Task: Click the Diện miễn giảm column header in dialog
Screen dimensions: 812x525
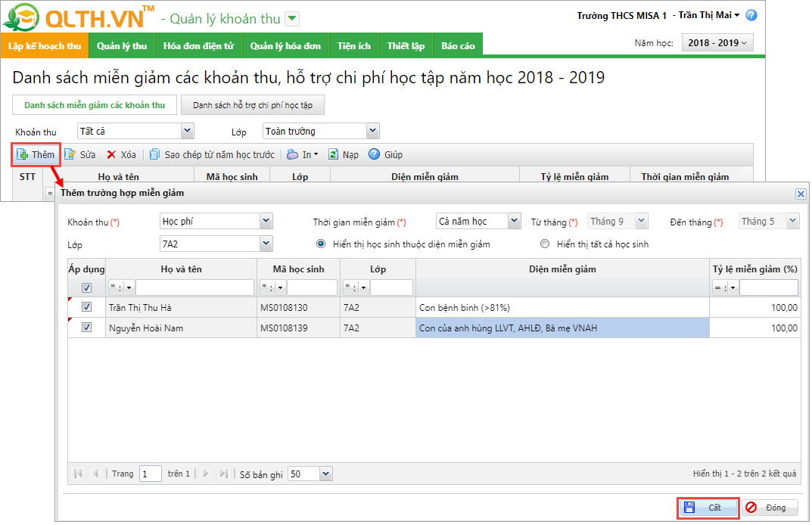Action: click(x=562, y=269)
